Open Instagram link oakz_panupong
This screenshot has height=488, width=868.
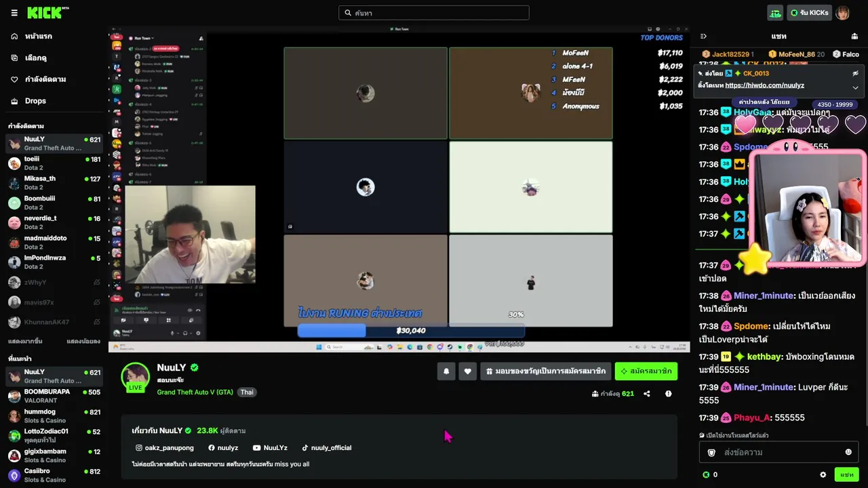click(x=165, y=448)
